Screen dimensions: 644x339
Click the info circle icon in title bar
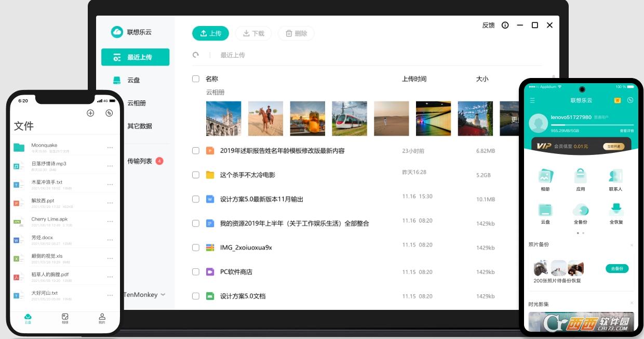point(505,25)
